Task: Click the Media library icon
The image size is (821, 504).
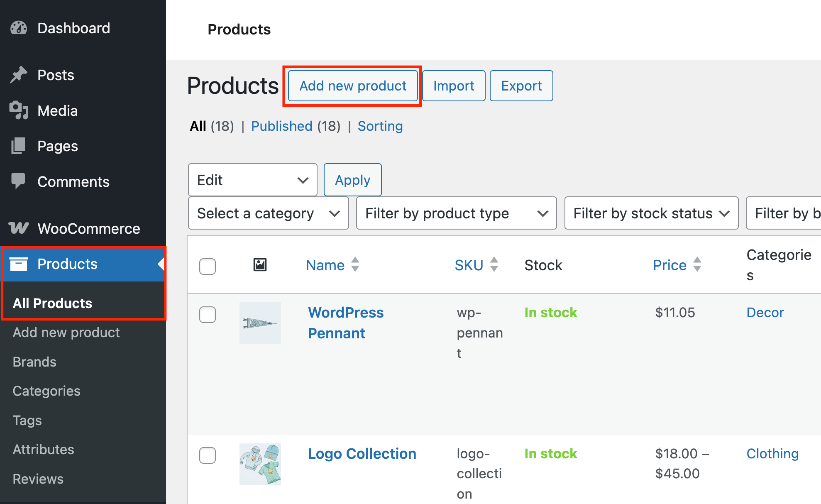Action: tap(19, 110)
